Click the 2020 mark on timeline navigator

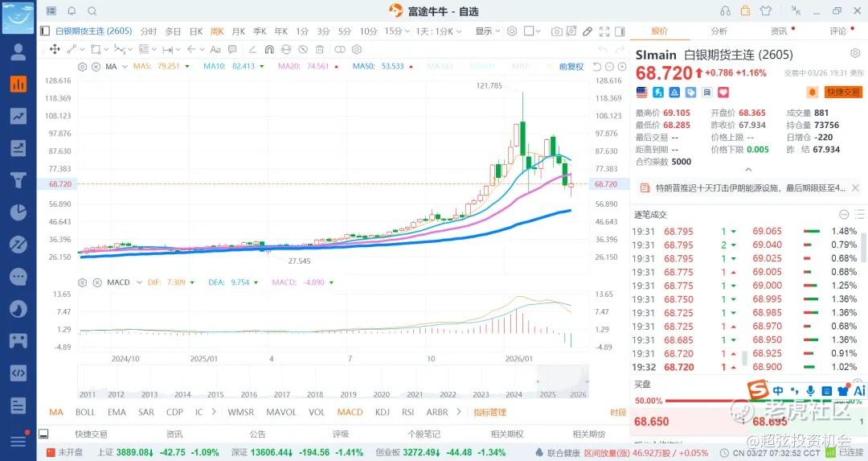382,394
